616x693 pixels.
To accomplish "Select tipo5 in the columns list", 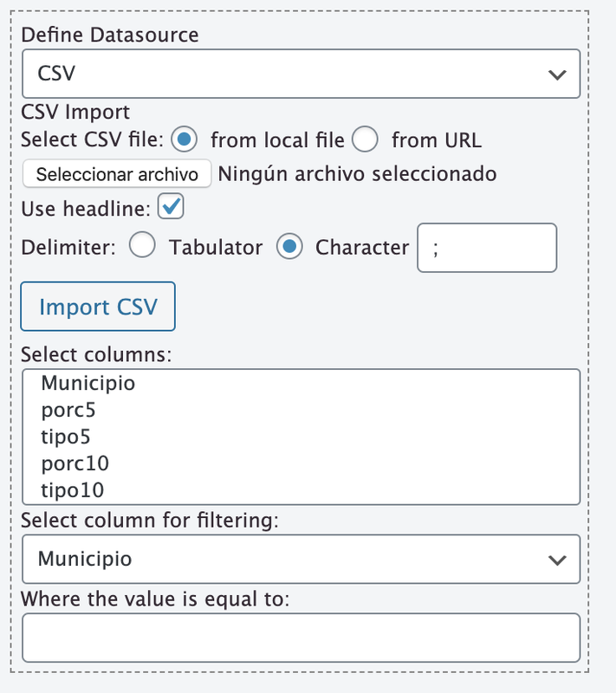I will pos(65,436).
